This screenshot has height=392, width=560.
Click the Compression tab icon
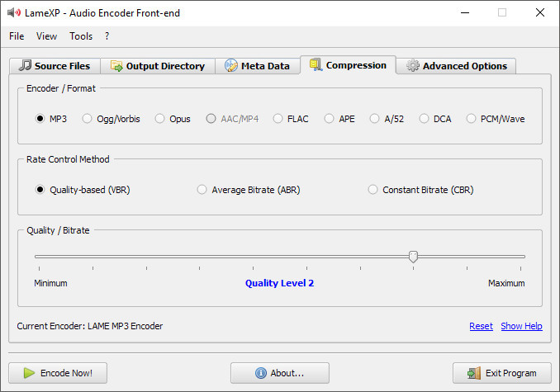pos(316,65)
